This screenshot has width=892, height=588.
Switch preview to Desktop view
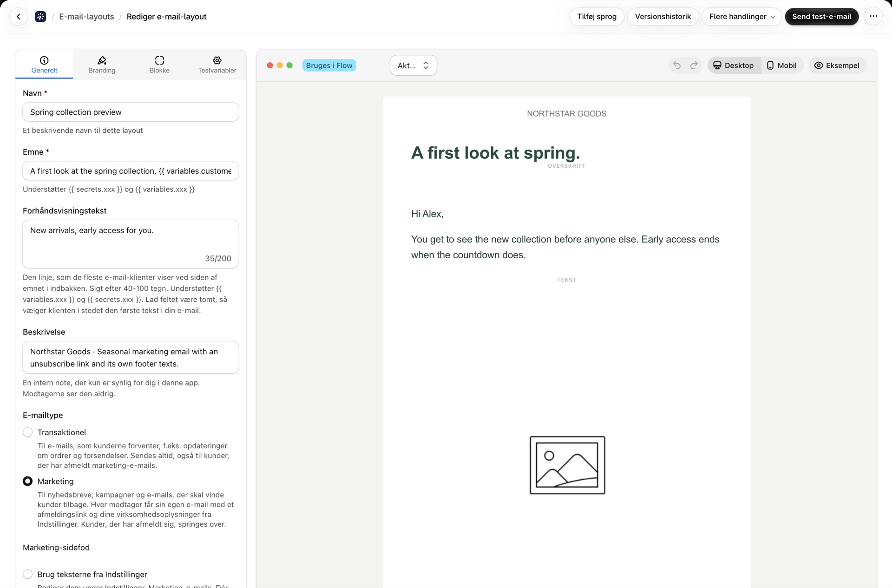pos(734,65)
